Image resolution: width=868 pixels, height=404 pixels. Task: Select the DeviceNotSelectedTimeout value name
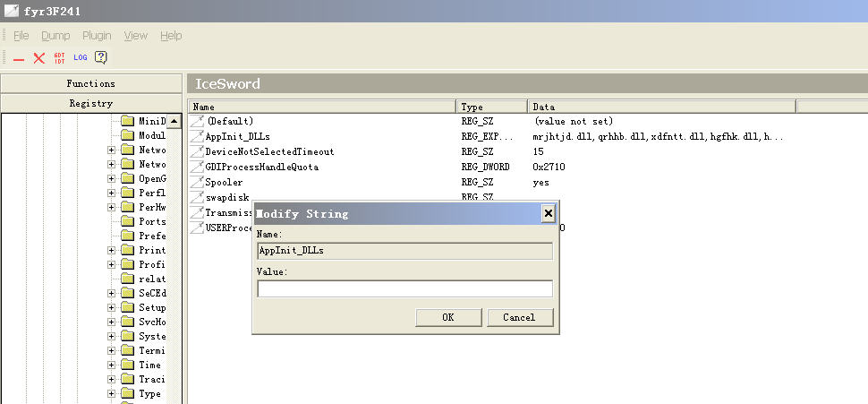tap(269, 152)
